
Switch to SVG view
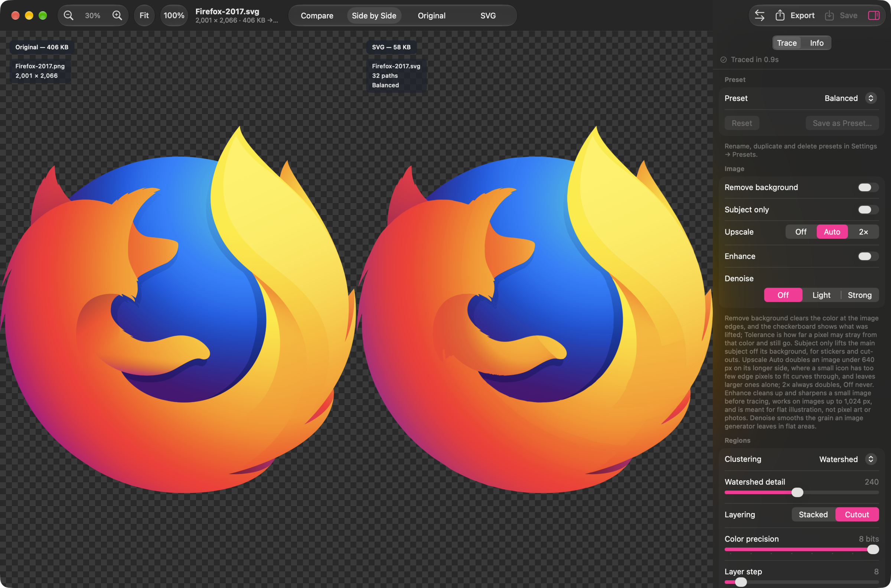click(488, 15)
